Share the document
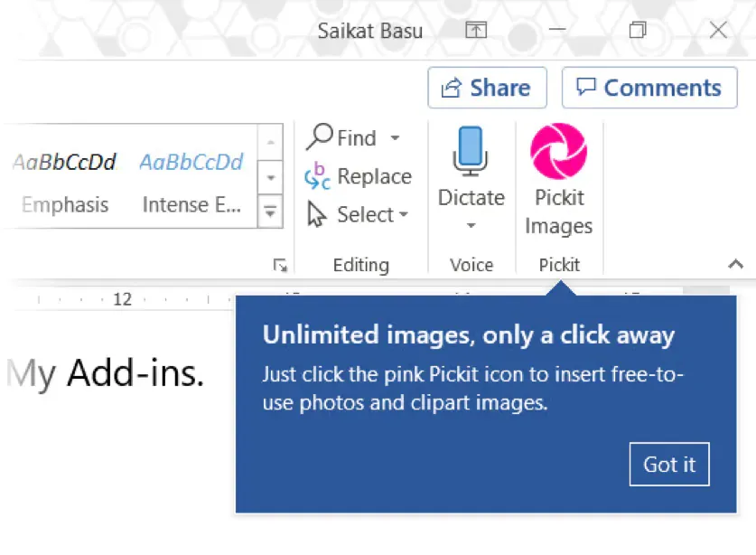 pos(487,88)
